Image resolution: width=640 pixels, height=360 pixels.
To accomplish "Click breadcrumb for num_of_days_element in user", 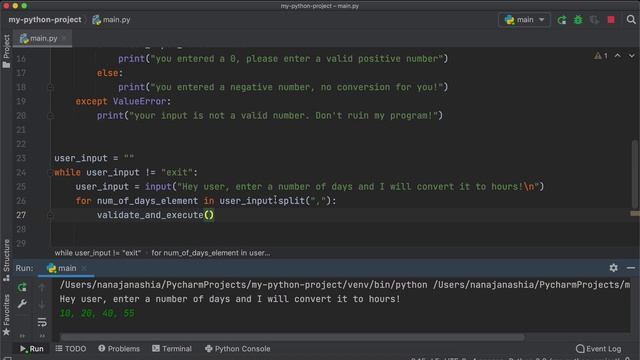I will click(x=211, y=253).
